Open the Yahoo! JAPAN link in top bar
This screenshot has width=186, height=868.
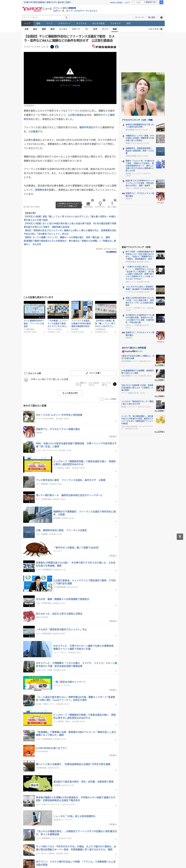(x=116, y=2)
